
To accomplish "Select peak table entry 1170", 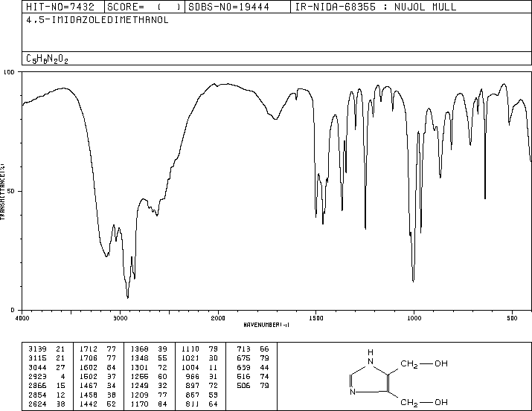I will coord(139,404).
